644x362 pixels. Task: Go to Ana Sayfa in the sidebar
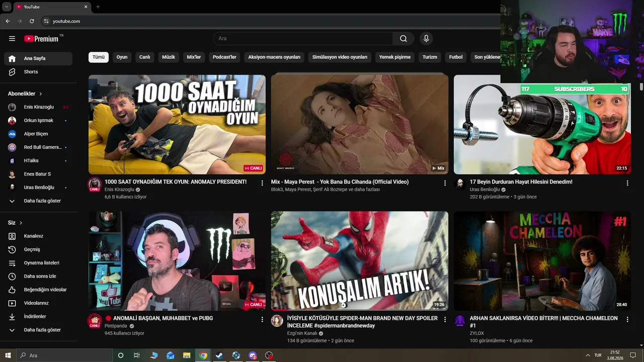click(38, 58)
